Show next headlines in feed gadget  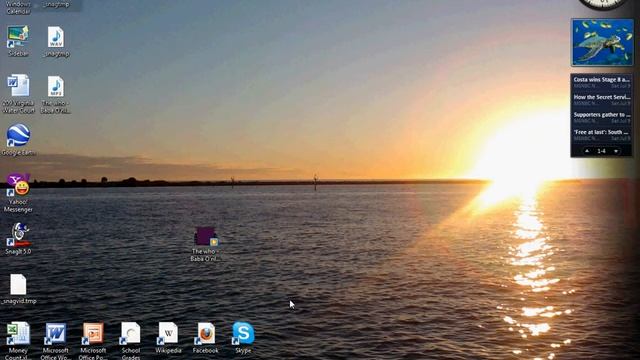[616, 151]
